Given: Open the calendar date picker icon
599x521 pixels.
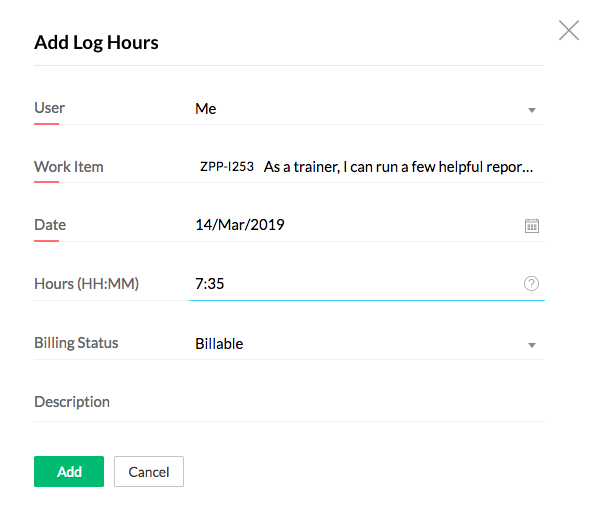Looking at the screenshot, I should pos(532,226).
